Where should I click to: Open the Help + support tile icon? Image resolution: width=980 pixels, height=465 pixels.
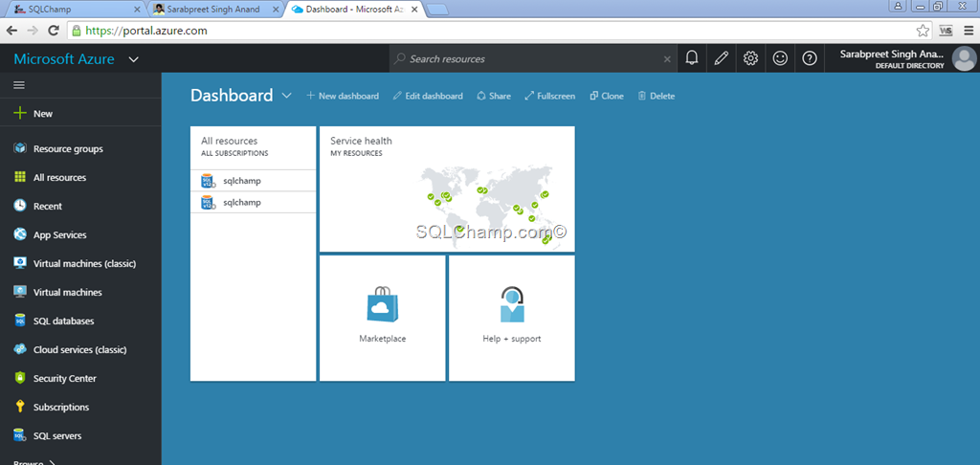[512, 304]
